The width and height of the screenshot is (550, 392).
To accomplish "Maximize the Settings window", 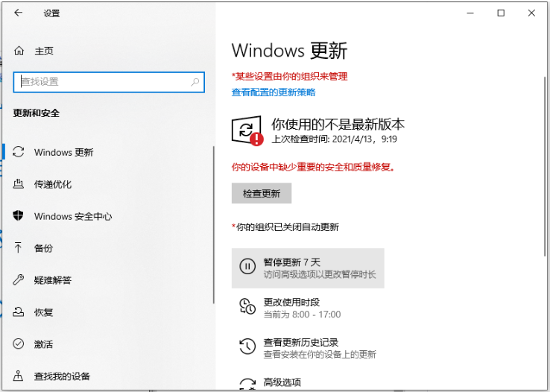I will pyautogui.click(x=501, y=13).
